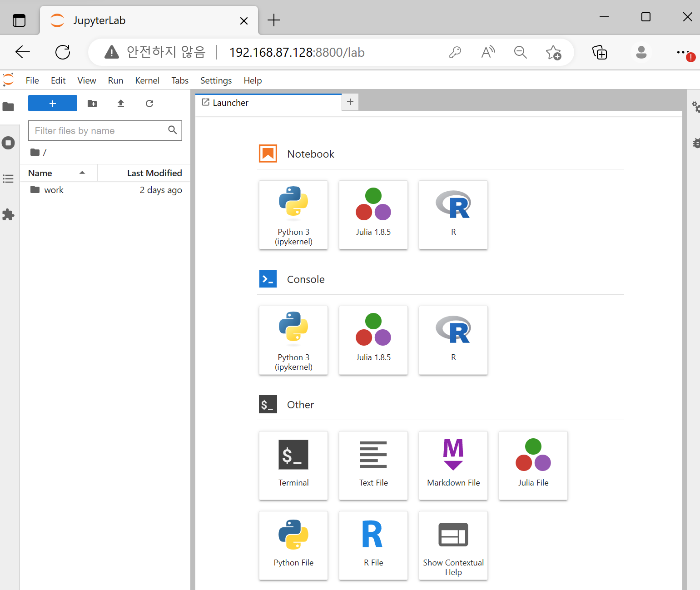This screenshot has height=590, width=700.
Task: Create a Markdown File
Action: 453,466
